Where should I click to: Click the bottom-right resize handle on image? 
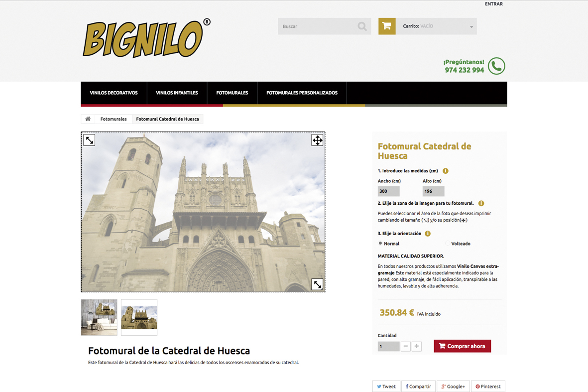click(317, 284)
